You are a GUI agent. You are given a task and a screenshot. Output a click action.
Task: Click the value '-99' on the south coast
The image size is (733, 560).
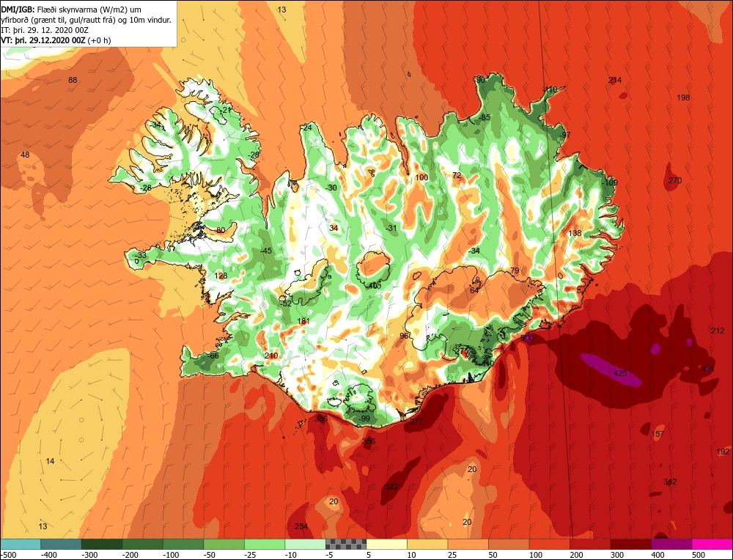364,419
